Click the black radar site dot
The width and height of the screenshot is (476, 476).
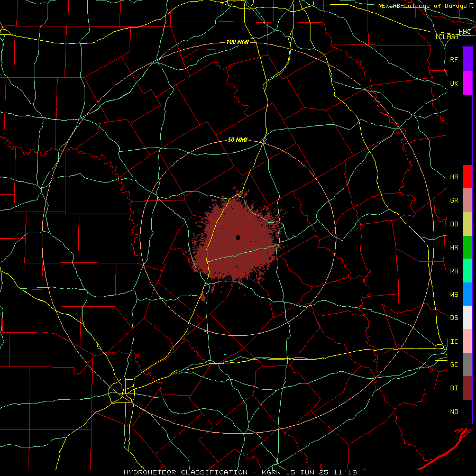click(x=238, y=237)
